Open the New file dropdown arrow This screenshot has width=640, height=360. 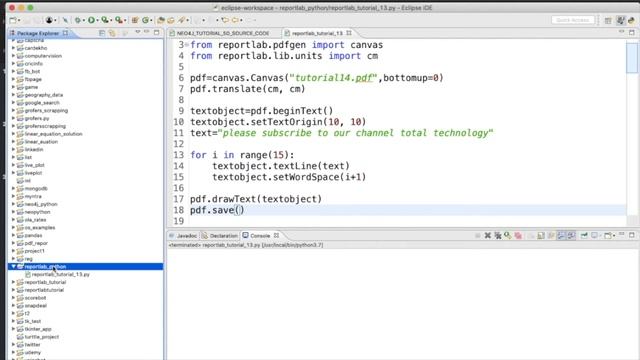(19, 20)
